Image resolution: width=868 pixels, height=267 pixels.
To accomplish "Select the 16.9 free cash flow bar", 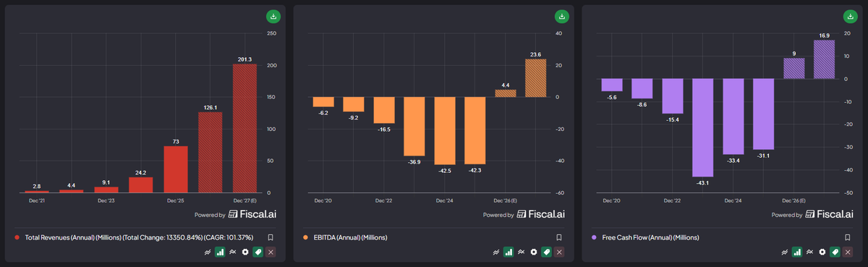I will 824,59.
